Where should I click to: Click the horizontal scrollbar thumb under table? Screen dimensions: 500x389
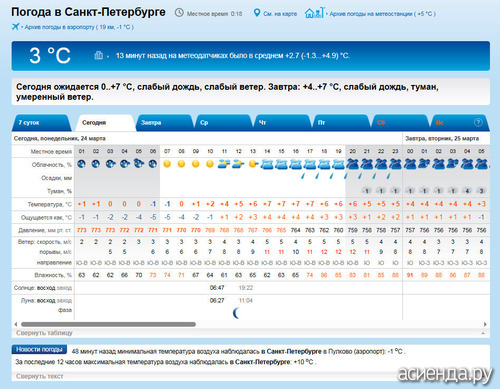click(x=108, y=324)
